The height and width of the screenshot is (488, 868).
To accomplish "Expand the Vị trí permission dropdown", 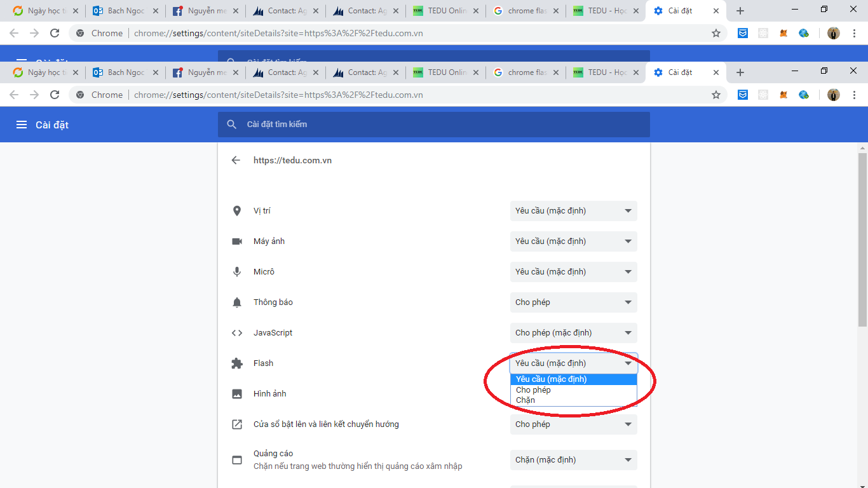I will [x=573, y=211].
